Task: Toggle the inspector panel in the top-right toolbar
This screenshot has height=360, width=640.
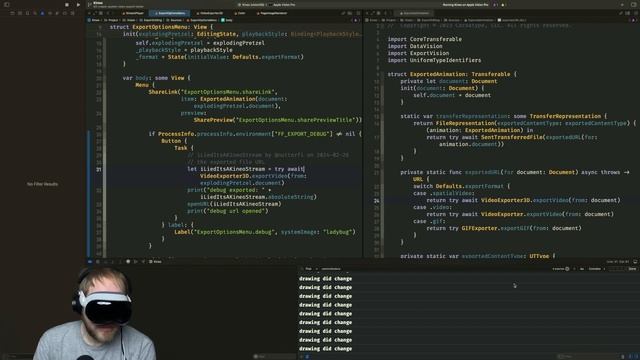Action: pyautogui.click(x=633, y=4)
